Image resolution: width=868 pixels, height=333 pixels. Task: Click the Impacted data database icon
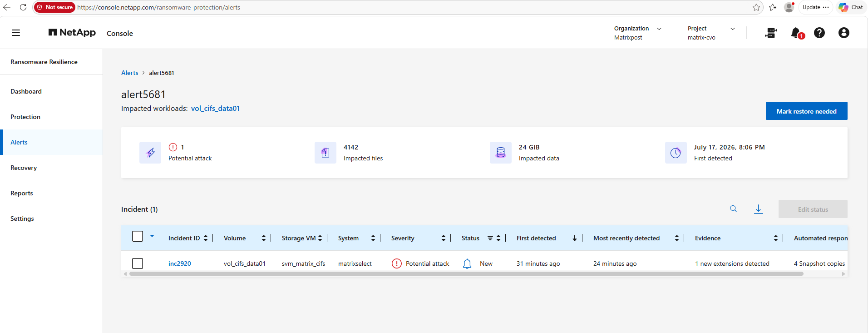pos(501,153)
